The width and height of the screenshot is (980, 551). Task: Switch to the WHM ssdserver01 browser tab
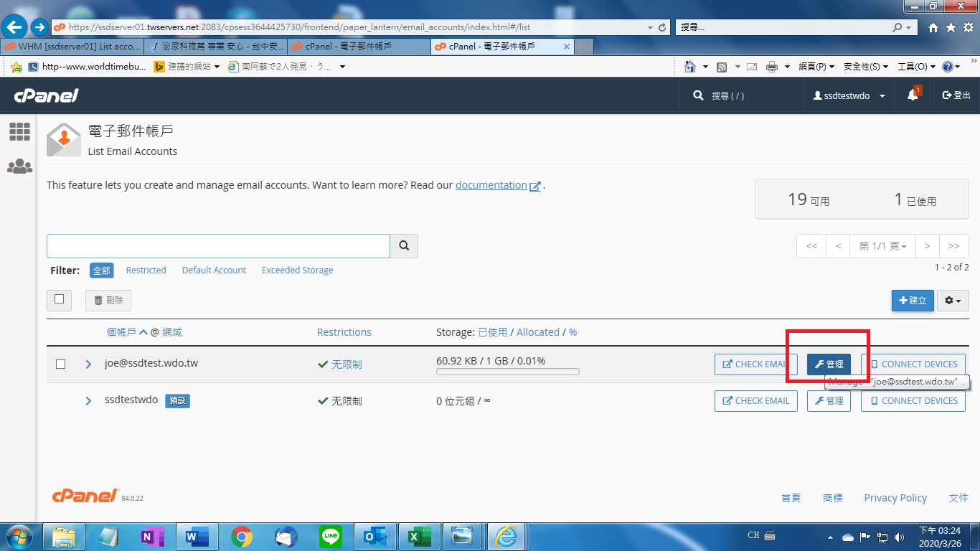click(72, 47)
